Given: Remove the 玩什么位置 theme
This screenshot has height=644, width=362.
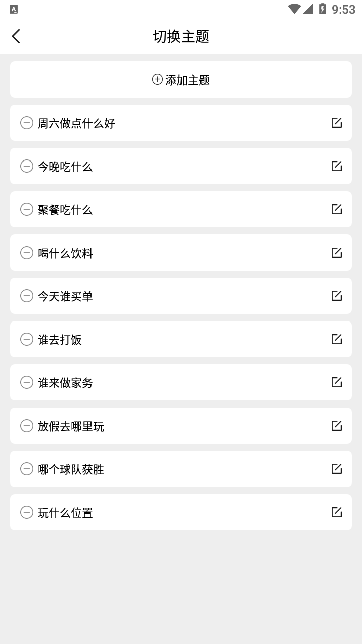Looking at the screenshot, I should pyautogui.click(x=27, y=512).
